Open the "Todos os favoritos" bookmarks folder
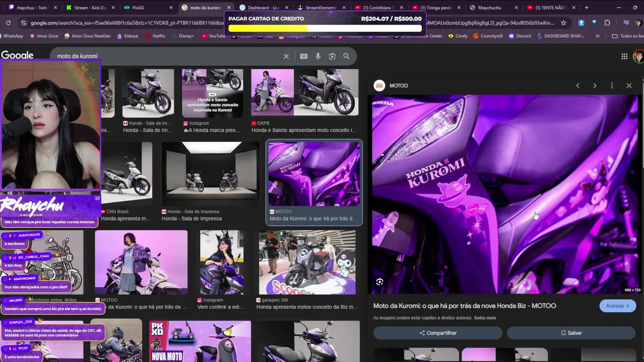 pyautogui.click(x=627, y=36)
